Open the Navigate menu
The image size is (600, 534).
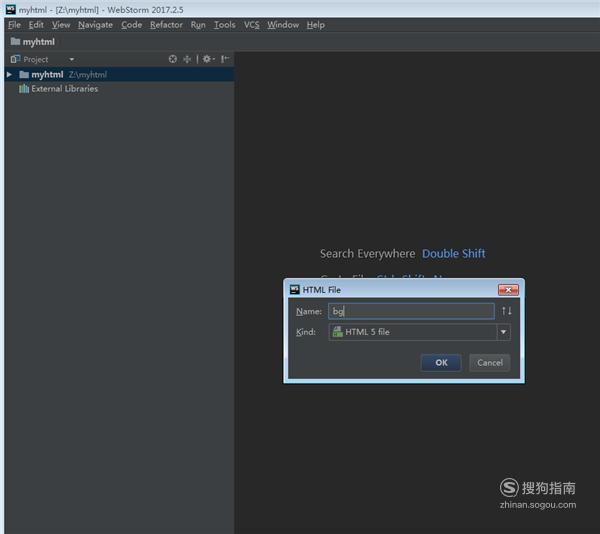[x=95, y=25]
